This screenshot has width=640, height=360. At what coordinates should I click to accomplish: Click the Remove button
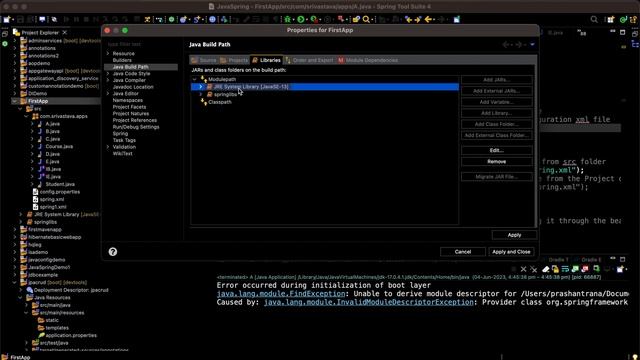tap(497, 162)
